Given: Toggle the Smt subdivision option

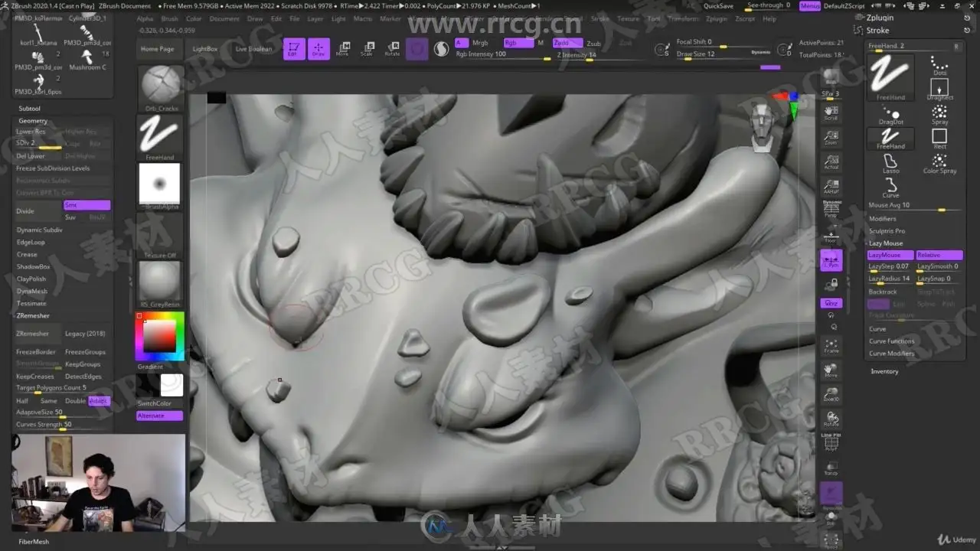Looking at the screenshot, I should [x=87, y=205].
